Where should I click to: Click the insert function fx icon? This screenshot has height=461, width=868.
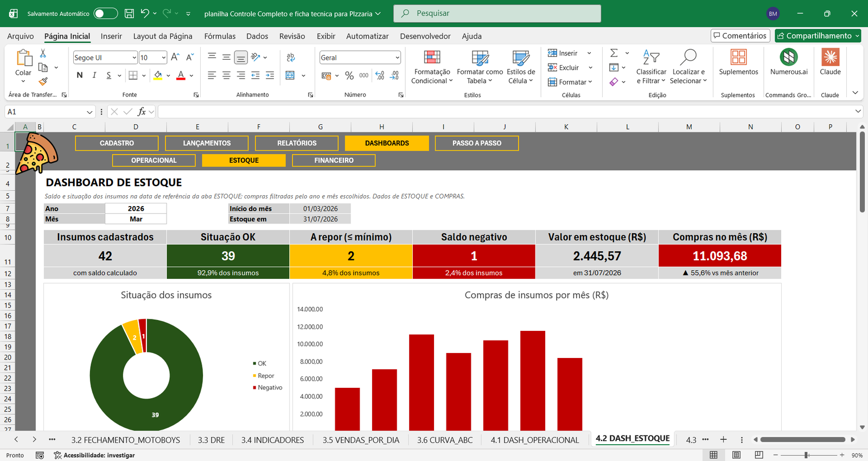point(142,112)
